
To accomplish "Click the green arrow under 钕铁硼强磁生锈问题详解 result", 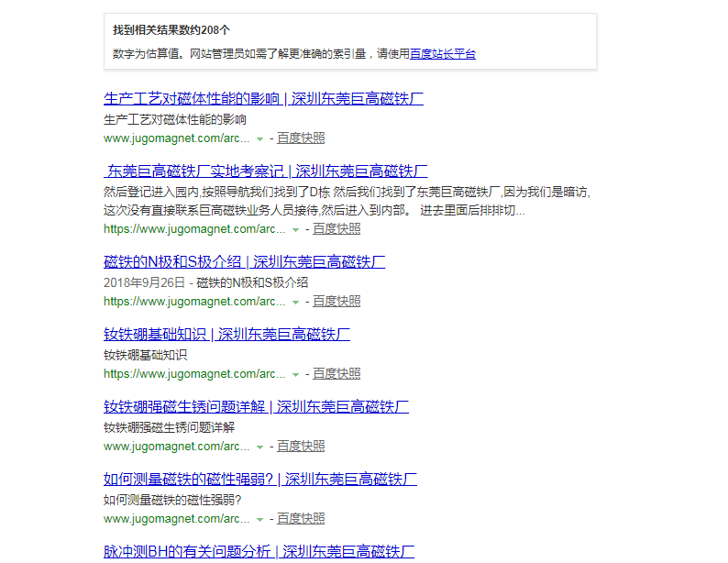I will [x=260, y=447].
